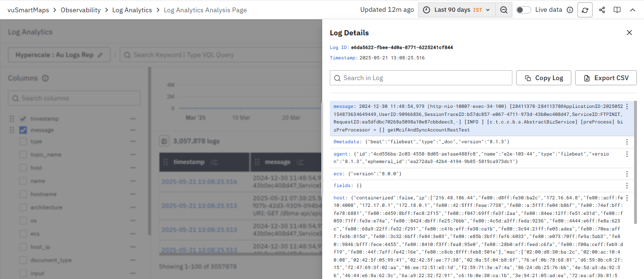Open three-dot menu for message field
This screenshot has height=279, width=644.
coord(627,107)
